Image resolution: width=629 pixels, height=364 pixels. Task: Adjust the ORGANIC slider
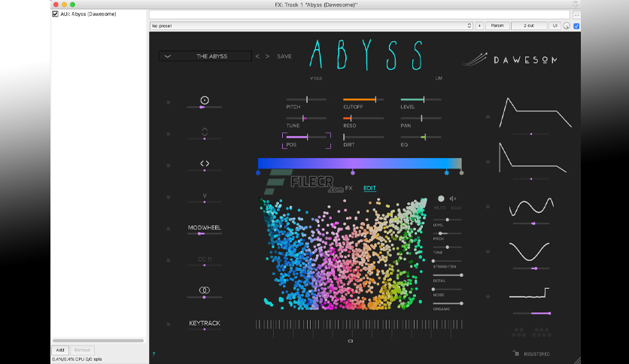pyautogui.click(x=447, y=304)
